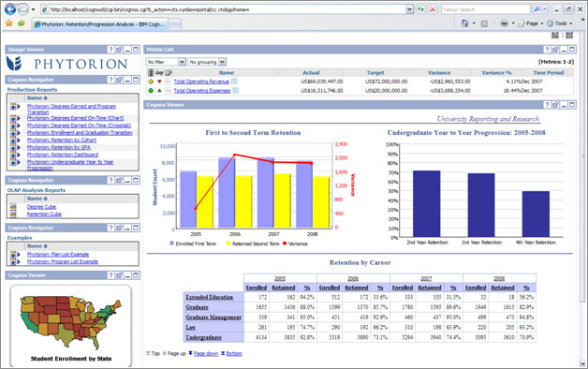Expand the Total Operating Revenue metric details
588x369 pixels.
point(234,81)
